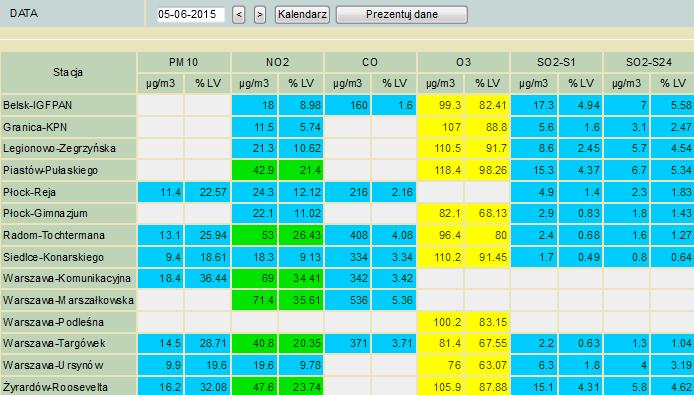Click the Stacja header cell
The width and height of the screenshot is (694, 395).
pyautogui.click(x=68, y=73)
